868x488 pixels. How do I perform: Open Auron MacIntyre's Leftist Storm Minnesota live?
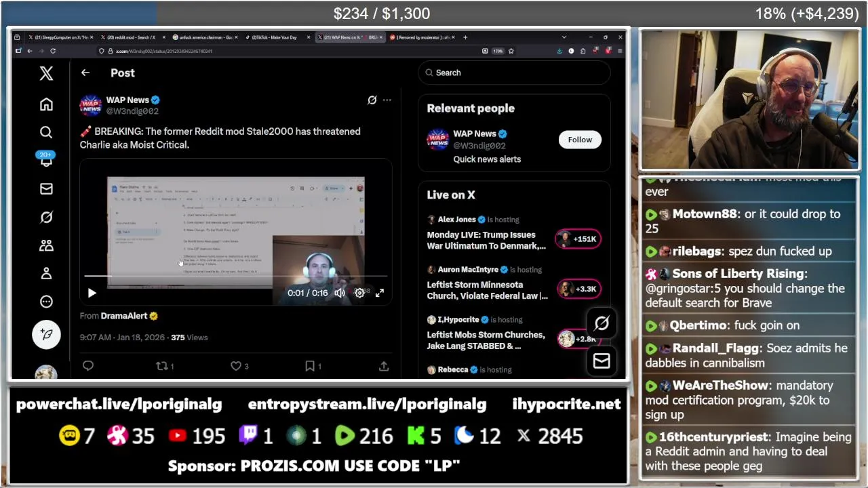(487, 291)
